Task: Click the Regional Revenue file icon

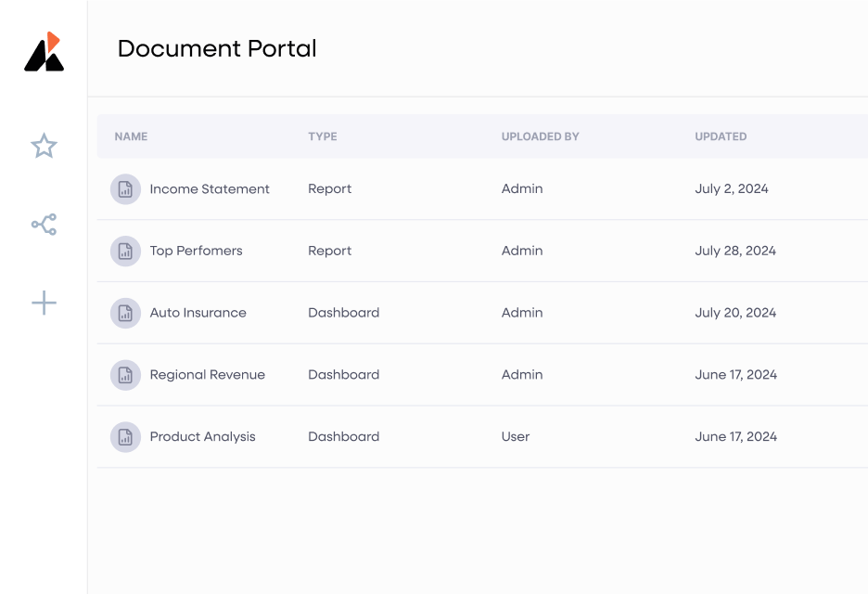Action: point(125,375)
